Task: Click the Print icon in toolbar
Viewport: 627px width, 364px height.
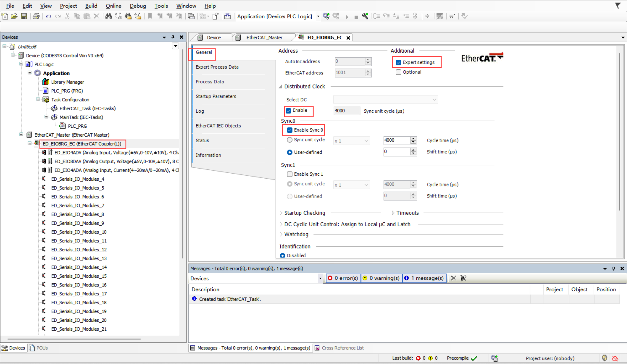Action: (x=36, y=16)
